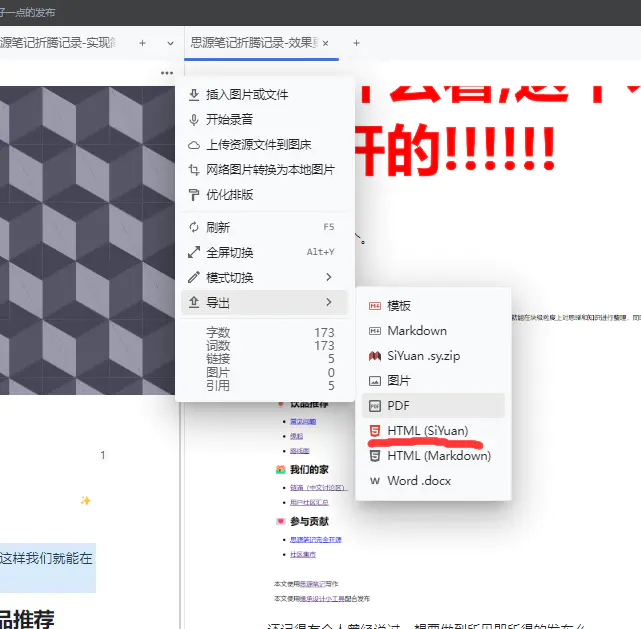Click the W icon beside Word .docx
This screenshot has width=641, height=629.
click(375, 481)
